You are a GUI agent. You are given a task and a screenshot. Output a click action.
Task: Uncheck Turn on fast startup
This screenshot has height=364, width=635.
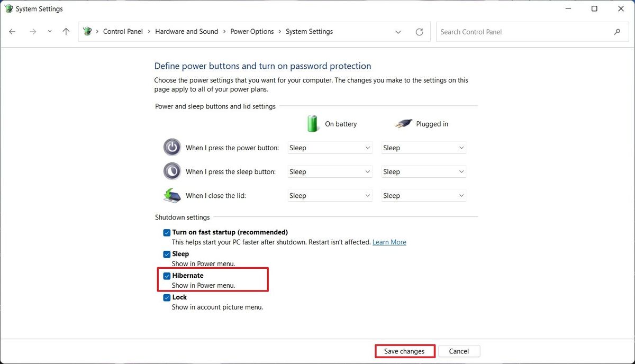point(167,232)
